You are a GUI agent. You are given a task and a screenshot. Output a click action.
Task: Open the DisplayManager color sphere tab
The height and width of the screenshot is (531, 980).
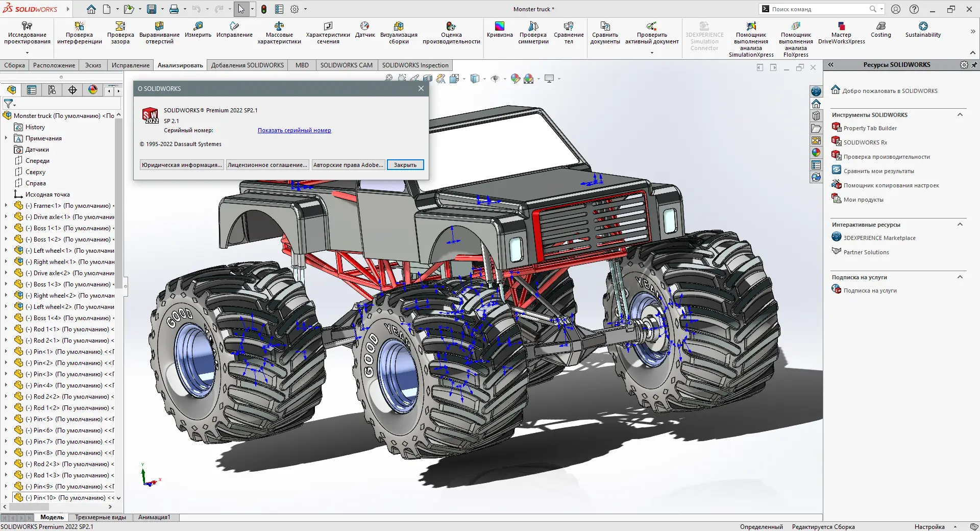tap(93, 90)
